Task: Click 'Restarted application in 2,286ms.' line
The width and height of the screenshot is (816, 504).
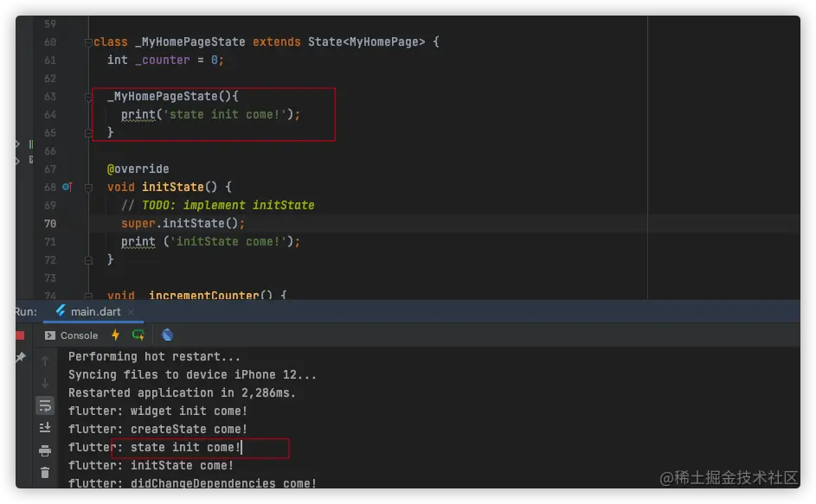Action: 182,393
